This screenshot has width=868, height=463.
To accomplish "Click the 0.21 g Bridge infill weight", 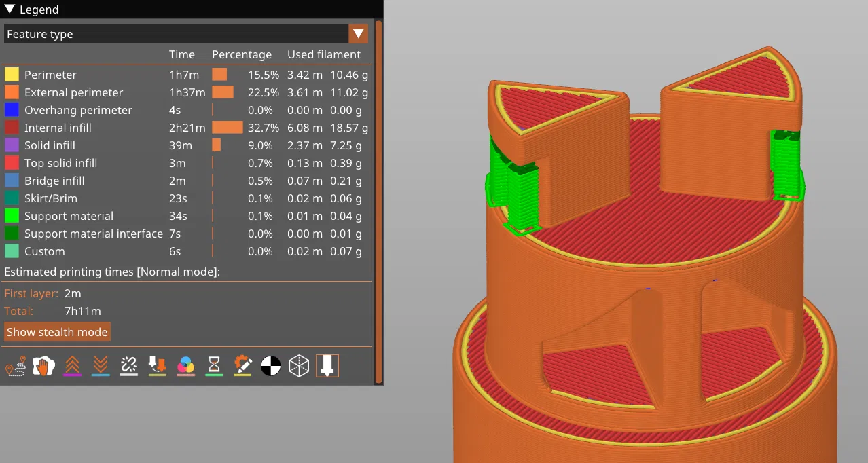I will pos(346,181).
